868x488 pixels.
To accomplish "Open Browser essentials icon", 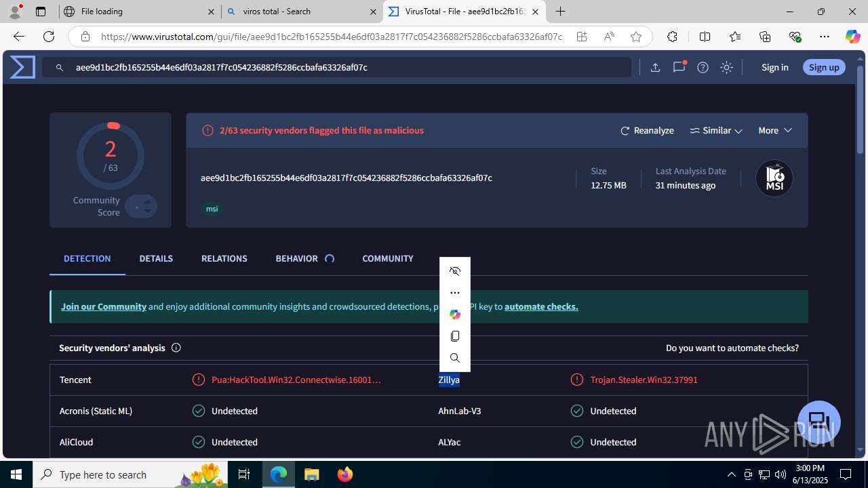I will 795,37.
